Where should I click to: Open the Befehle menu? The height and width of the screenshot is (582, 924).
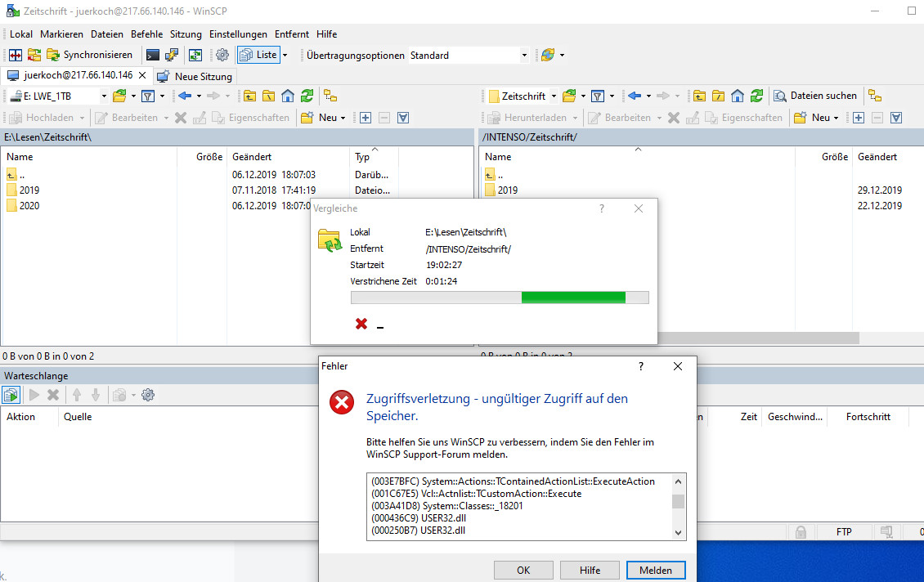tap(146, 34)
